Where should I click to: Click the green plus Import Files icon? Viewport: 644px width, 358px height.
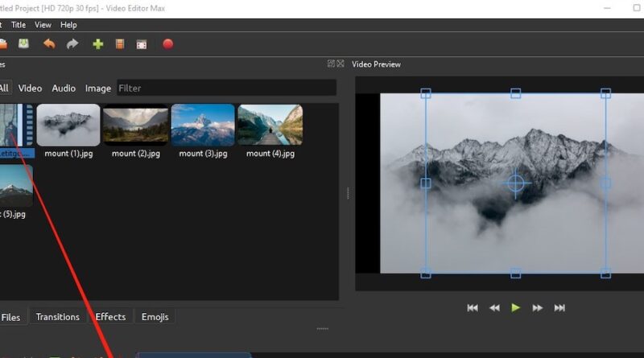[98, 44]
